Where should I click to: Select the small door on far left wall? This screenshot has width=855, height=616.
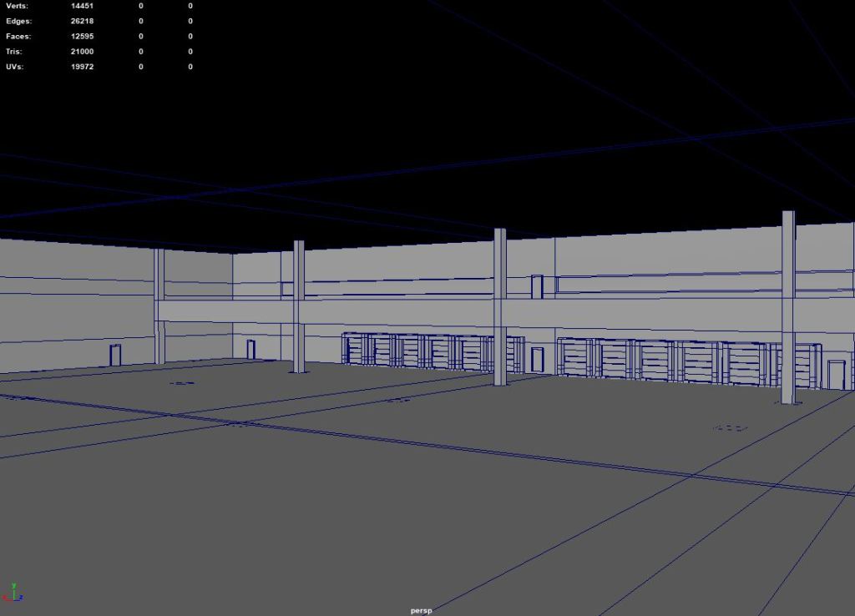[x=115, y=355]
